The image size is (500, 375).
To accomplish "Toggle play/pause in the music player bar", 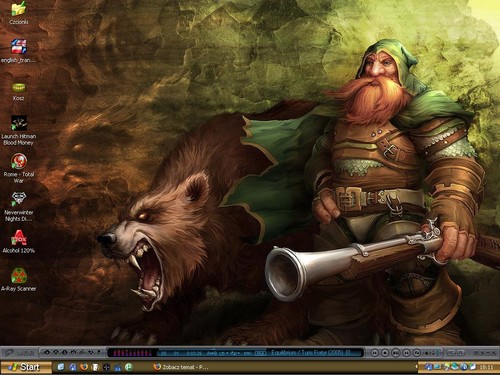I will point(396,353).
